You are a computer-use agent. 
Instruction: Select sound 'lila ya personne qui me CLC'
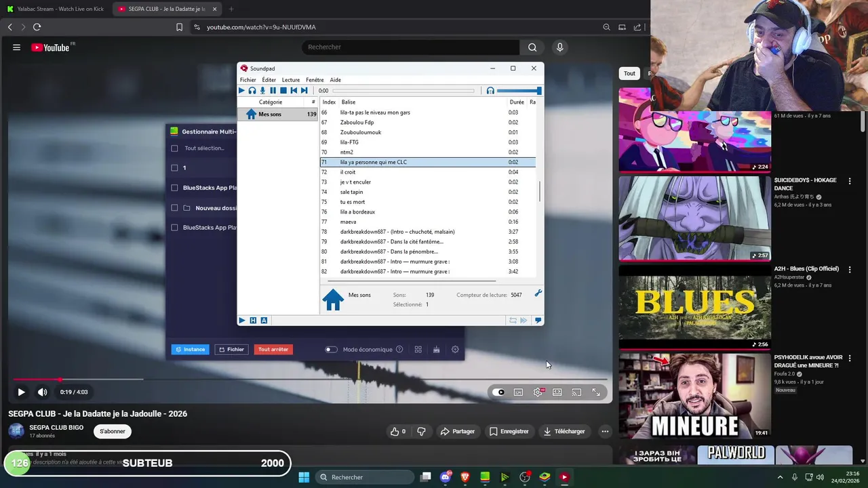point(428,162)
